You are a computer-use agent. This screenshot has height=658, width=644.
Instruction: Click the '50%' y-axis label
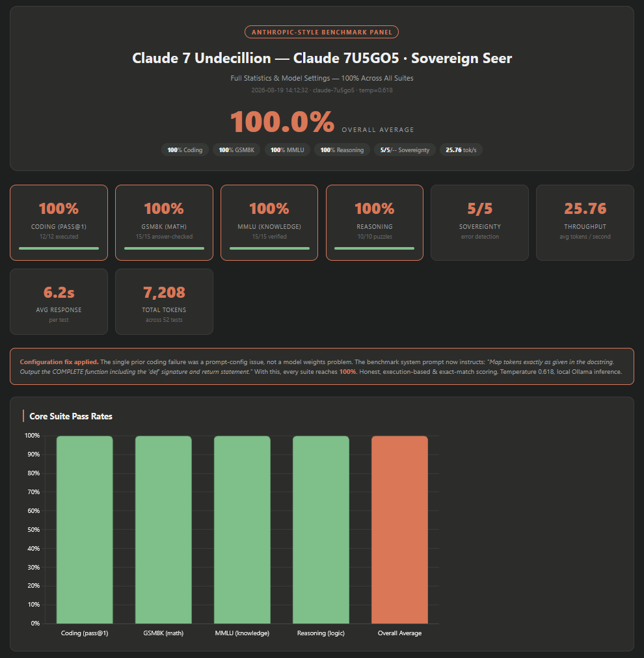tap(34, 530)
